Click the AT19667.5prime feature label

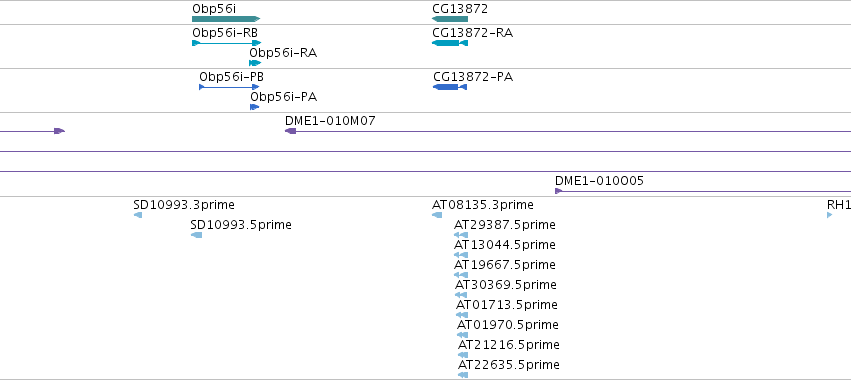click(x=505, y=265)
